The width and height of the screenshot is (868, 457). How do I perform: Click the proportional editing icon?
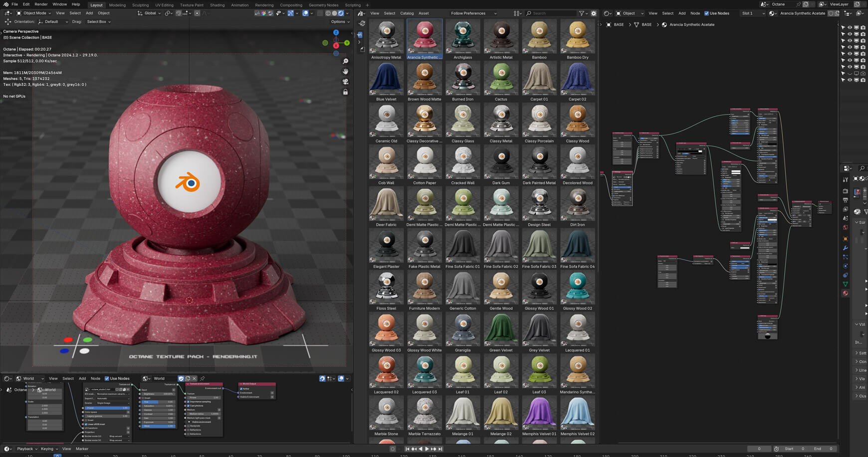197,13
